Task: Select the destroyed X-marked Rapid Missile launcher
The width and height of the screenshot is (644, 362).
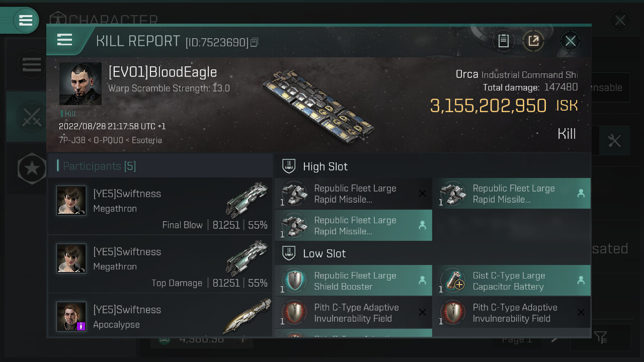Action: (353, 194)
